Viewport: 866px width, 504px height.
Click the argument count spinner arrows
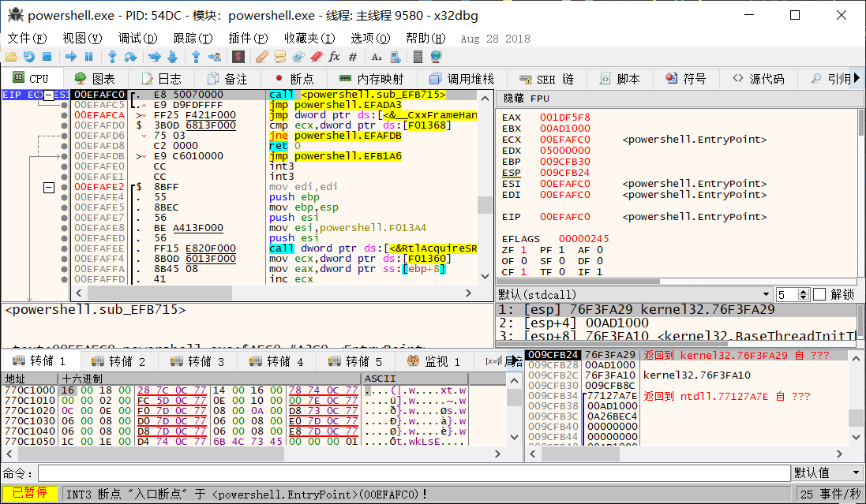pos(804,294)
